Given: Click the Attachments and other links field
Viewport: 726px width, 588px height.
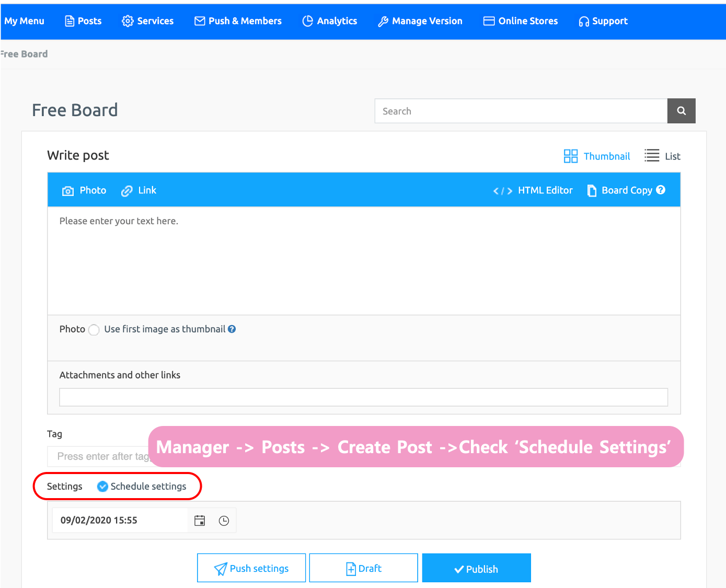Looking at the screenshot, I should point(363,397).
